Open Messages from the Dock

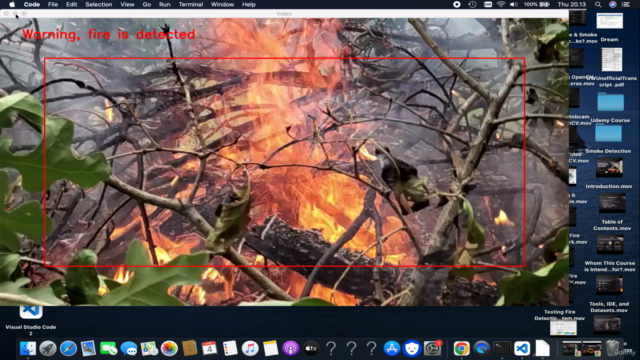point(129,349)
